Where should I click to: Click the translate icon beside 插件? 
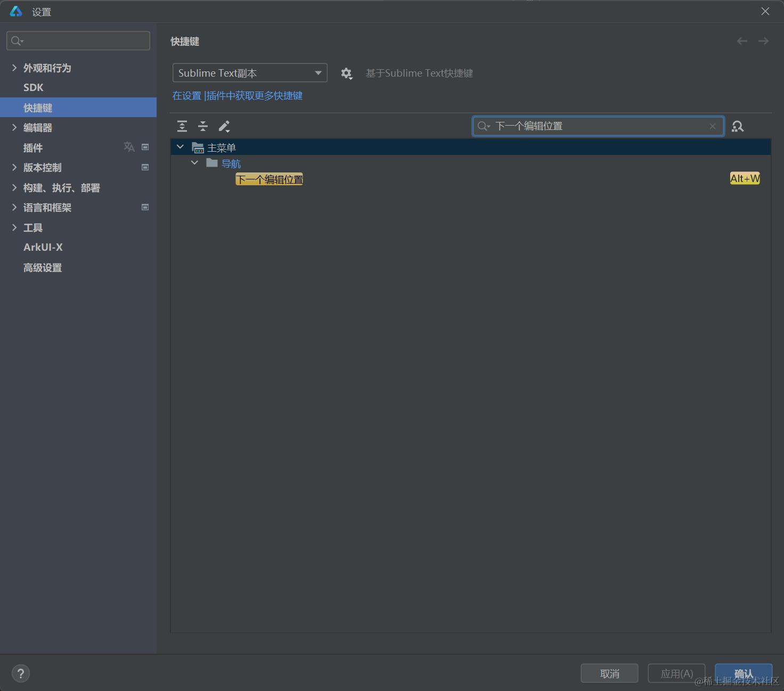pyautogui.click(x=129, y=147)
